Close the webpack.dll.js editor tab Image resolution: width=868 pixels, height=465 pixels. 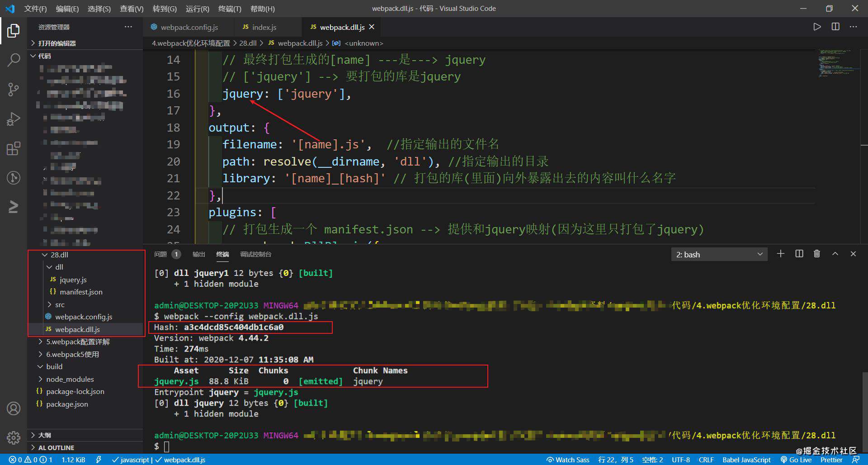click(372, 27)
